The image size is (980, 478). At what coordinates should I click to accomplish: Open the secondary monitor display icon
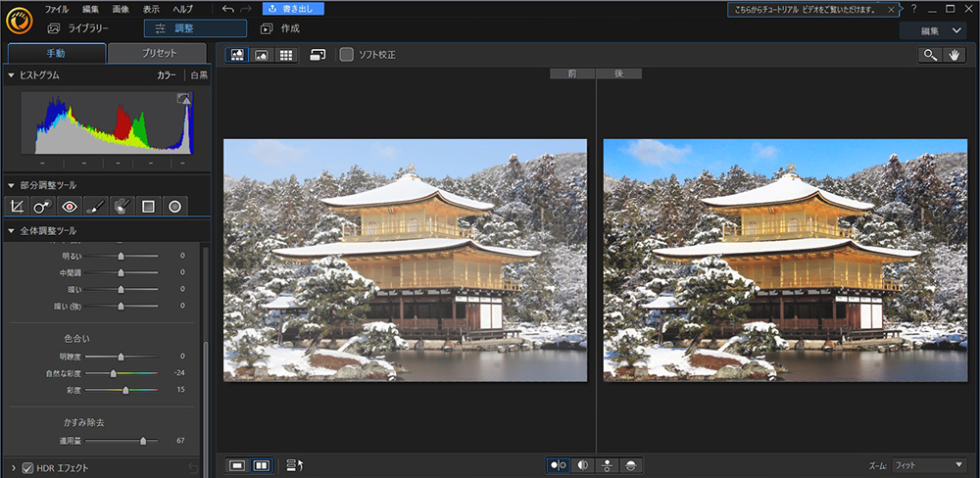click(318, 55)
